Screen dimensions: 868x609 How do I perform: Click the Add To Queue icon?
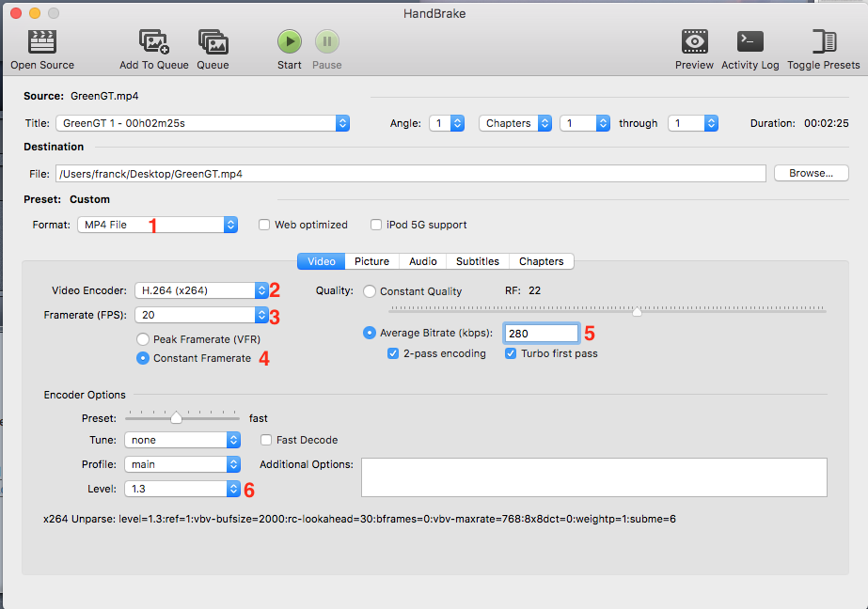point(154,41)
